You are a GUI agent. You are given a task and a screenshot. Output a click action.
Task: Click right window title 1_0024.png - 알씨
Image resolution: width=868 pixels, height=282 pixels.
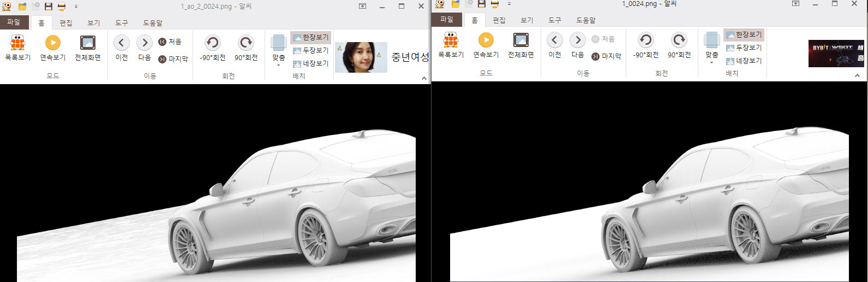point(649,4)
